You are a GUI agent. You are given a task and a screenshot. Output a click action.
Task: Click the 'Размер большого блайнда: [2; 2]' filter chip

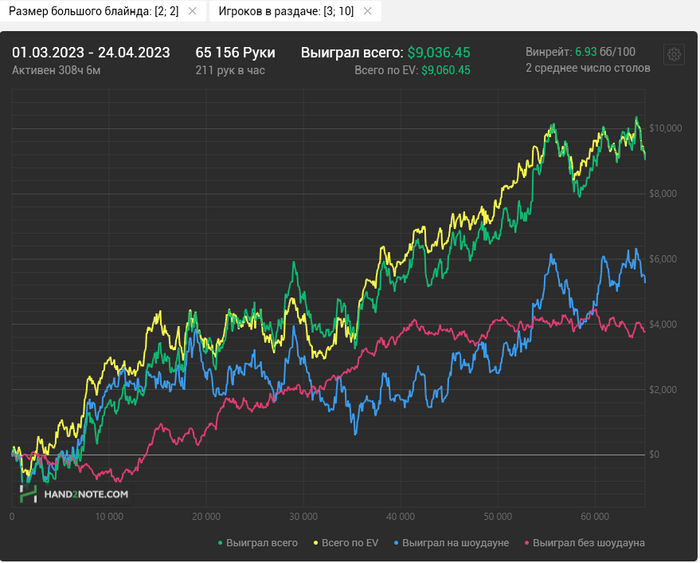point(94,11)
